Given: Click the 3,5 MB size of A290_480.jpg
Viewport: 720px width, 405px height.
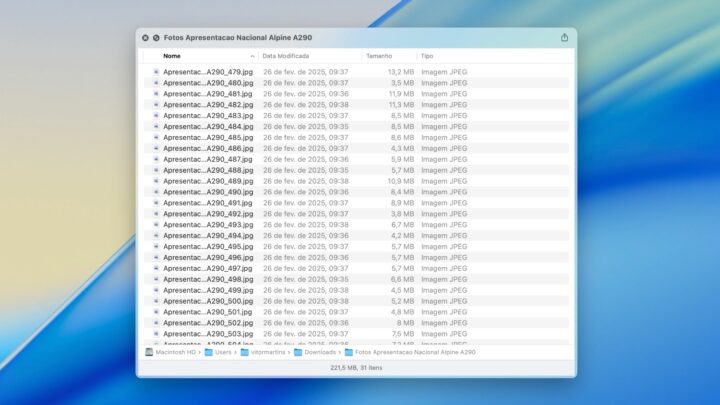Looking at the screenshot, I should (403, 83).
